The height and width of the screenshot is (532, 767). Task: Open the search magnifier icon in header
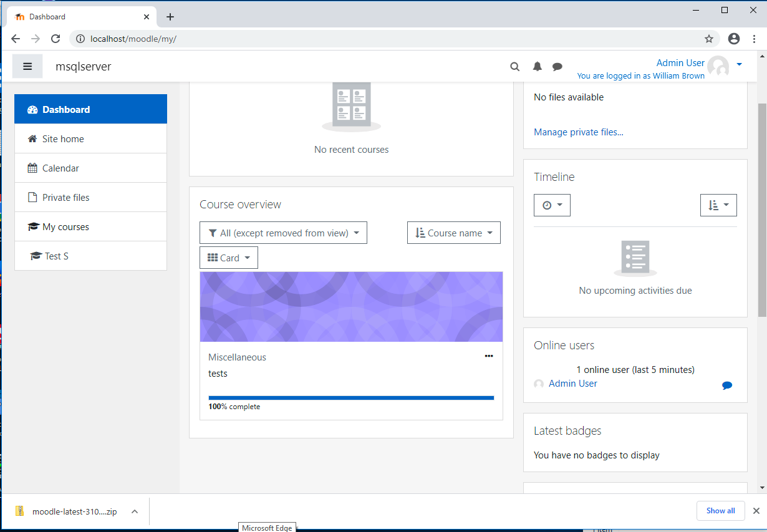tap(515, 67)
